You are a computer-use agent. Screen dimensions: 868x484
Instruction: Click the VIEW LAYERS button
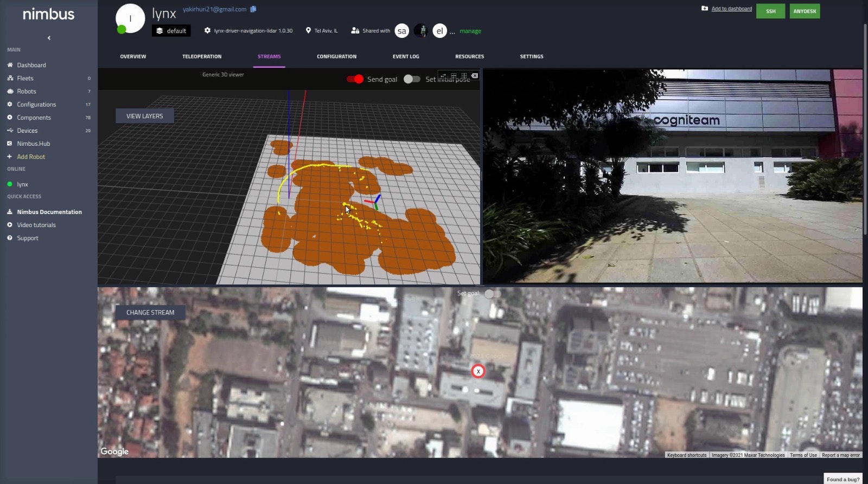[145, 116]
